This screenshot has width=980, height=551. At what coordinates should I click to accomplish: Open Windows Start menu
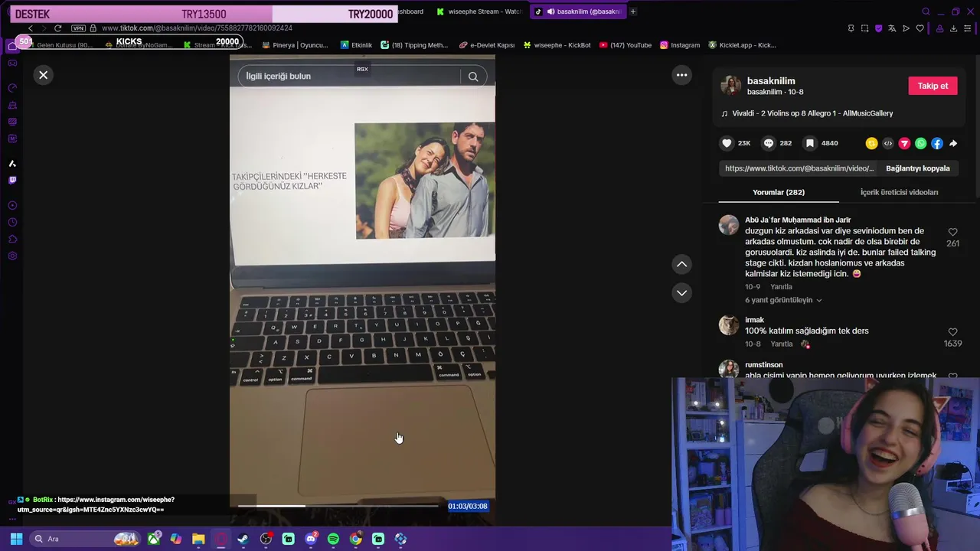16,539
